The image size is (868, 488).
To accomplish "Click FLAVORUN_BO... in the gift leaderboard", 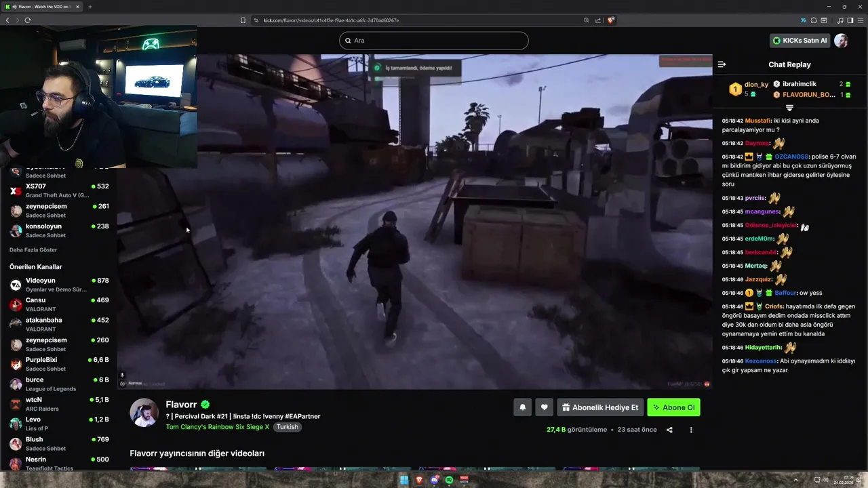I will tap(809, 95).
